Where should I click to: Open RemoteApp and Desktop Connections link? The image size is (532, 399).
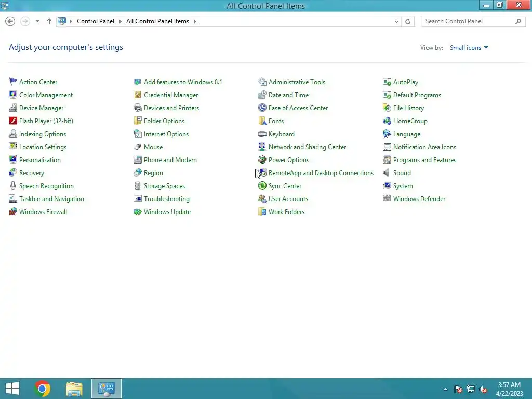tap(321, 172)
